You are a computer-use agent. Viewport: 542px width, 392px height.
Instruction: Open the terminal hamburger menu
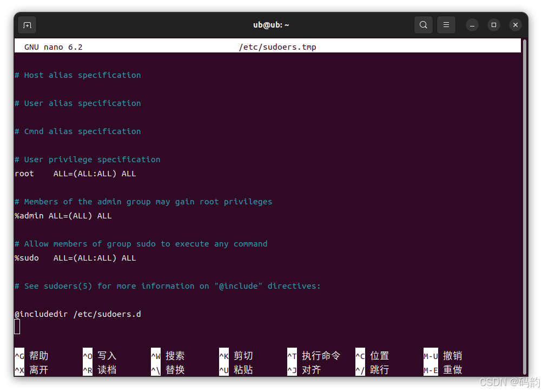click(x=446, y=24)
